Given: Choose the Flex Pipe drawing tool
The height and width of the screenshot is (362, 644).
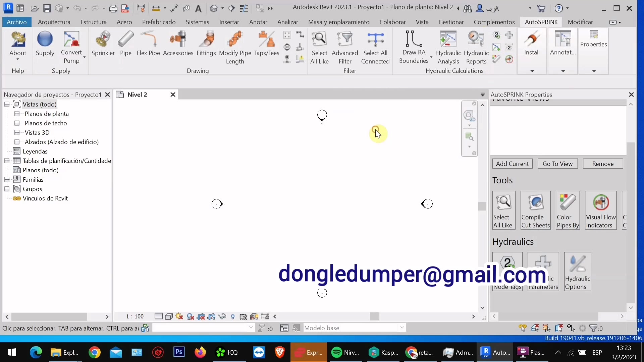Looking at the screenshot, I should click(x=148, y=44).
